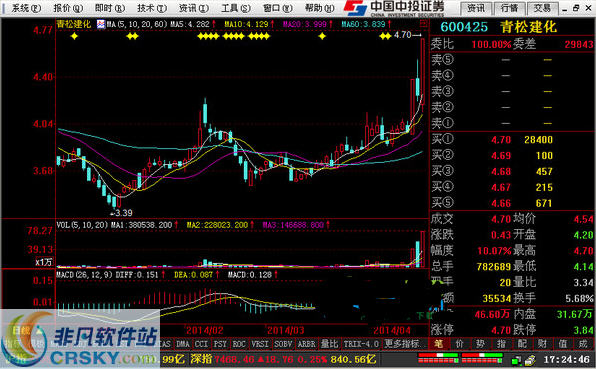Screen dimensions: 596x369
Task: Click the MACD(26,12,9) indicator label
Action: click(x=84, y=274)
